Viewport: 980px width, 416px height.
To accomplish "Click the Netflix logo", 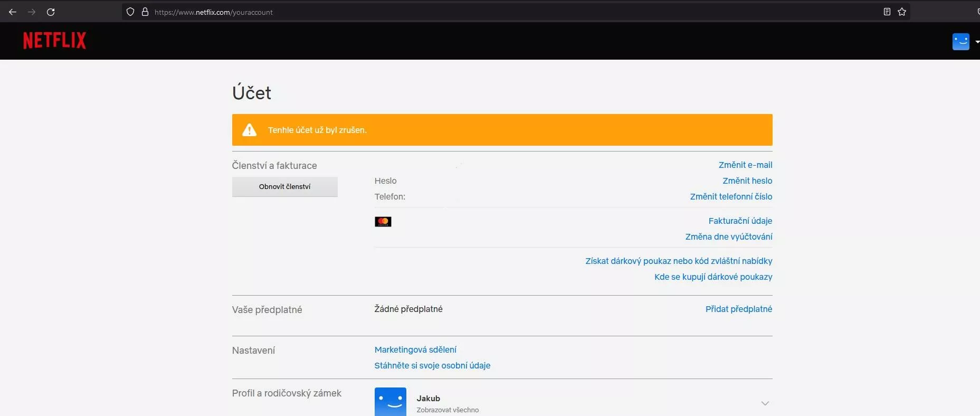I will tap(54, 41).
